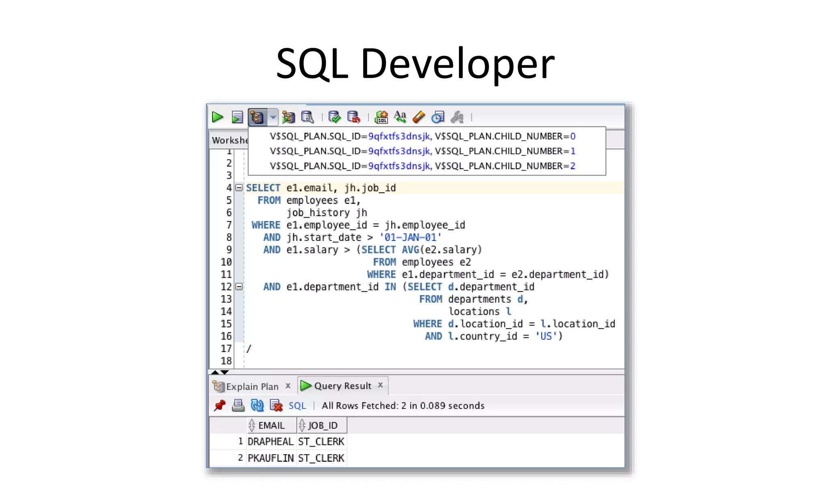The image size is (831, 504).
Task: Click line number 10 in gutter
Action: (x=226, y=262)
